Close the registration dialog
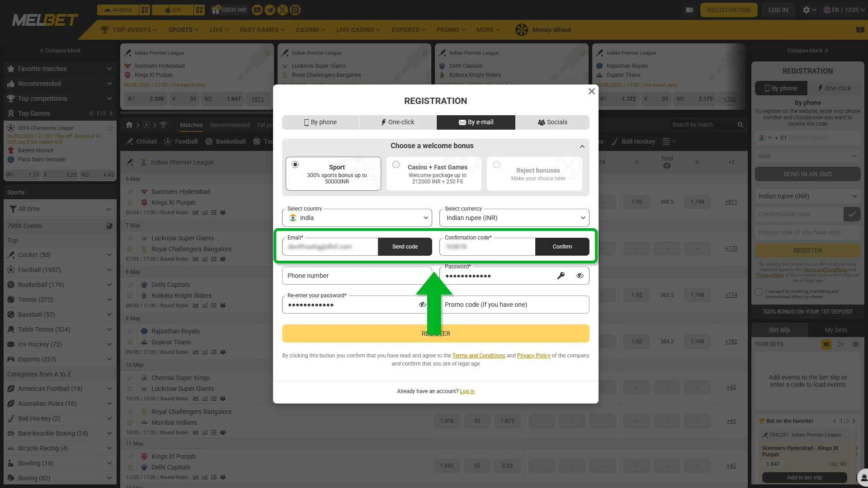The image size is (868, 488). (591, 91)
